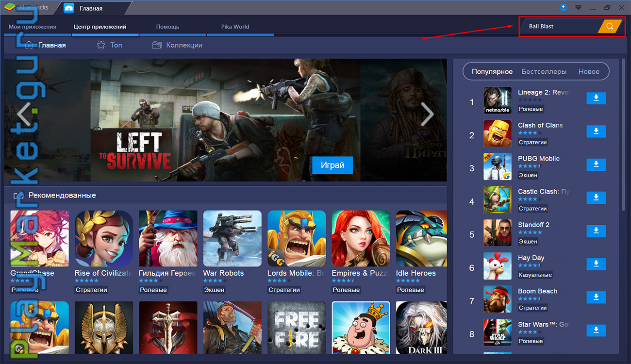Open Lords Mobile recommended app icon
631x364 pixels.
coord(297,239)
